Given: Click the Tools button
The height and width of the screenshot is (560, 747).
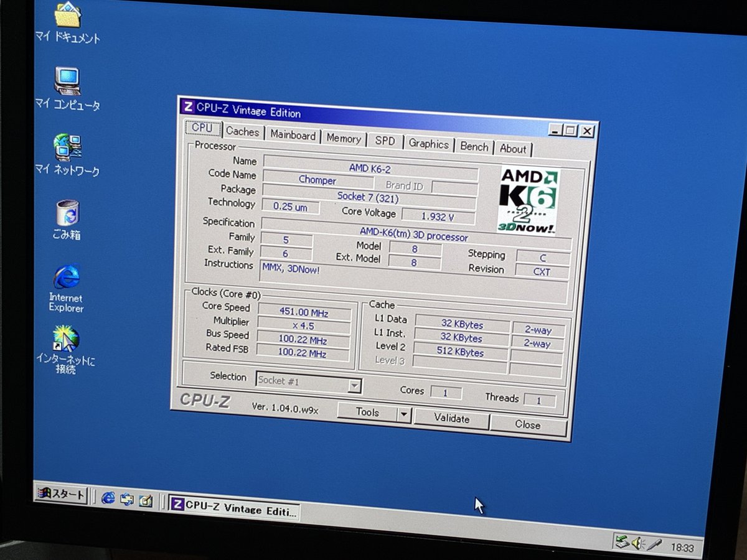Looking at the screenshot, I should 367,412.
